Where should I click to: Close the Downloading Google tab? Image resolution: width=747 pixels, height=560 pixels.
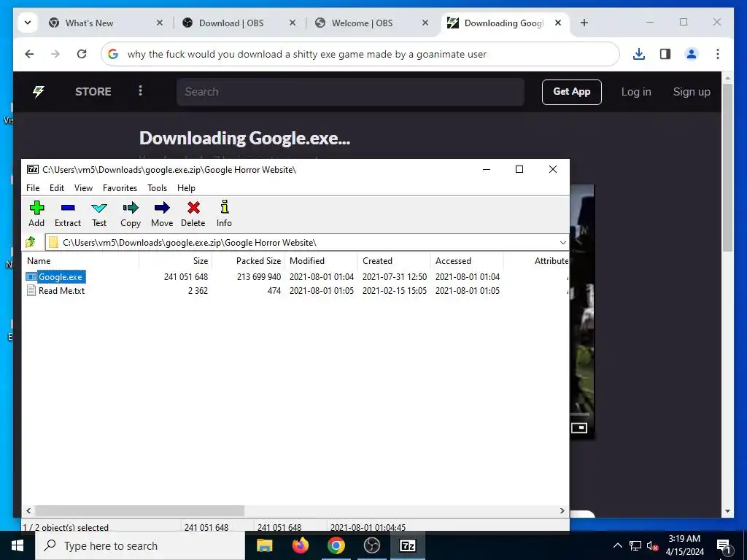tap(558, 23)
